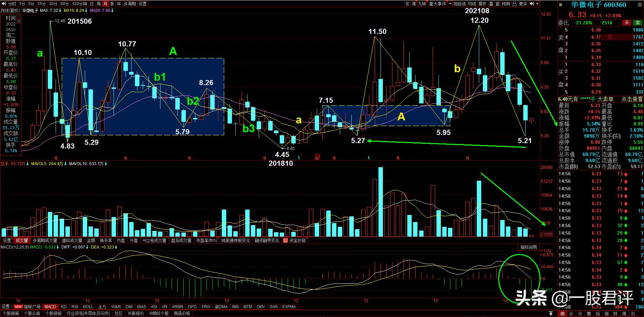Switch indicator to KD tab
644x317 pixels.
coord(64,307)
